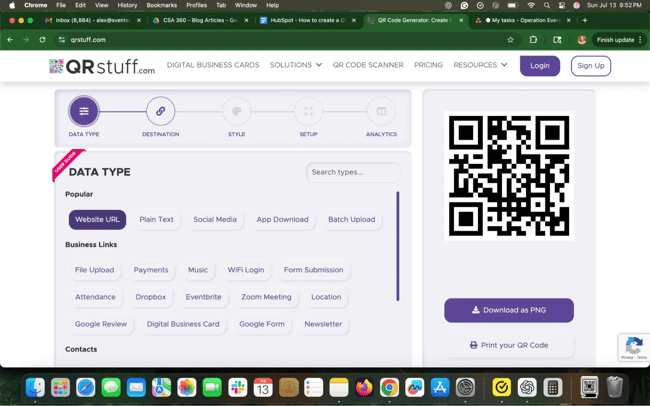This screenshot has height=406, width=650.
Task: Open Firefox from the Dock
Action: [364, 388]
